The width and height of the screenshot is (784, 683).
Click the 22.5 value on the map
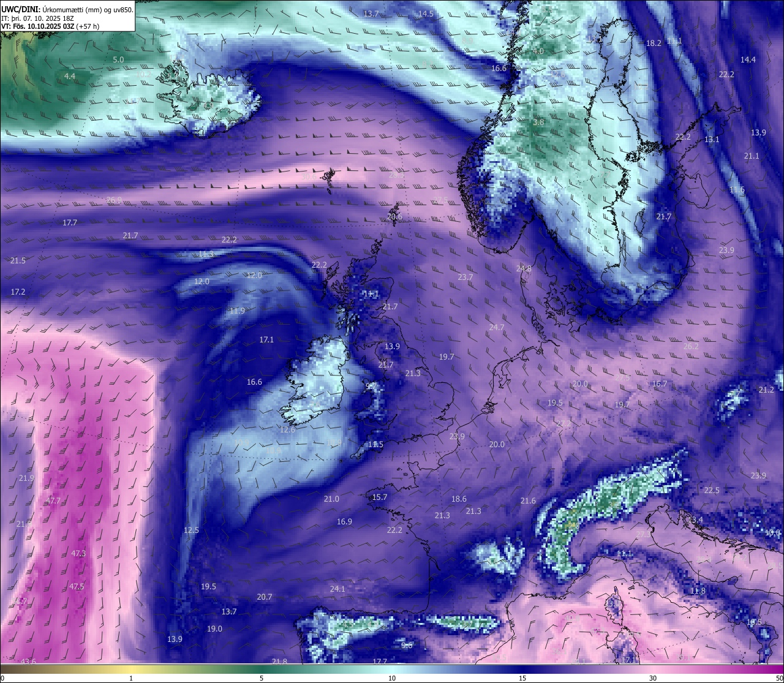point(712,490)
